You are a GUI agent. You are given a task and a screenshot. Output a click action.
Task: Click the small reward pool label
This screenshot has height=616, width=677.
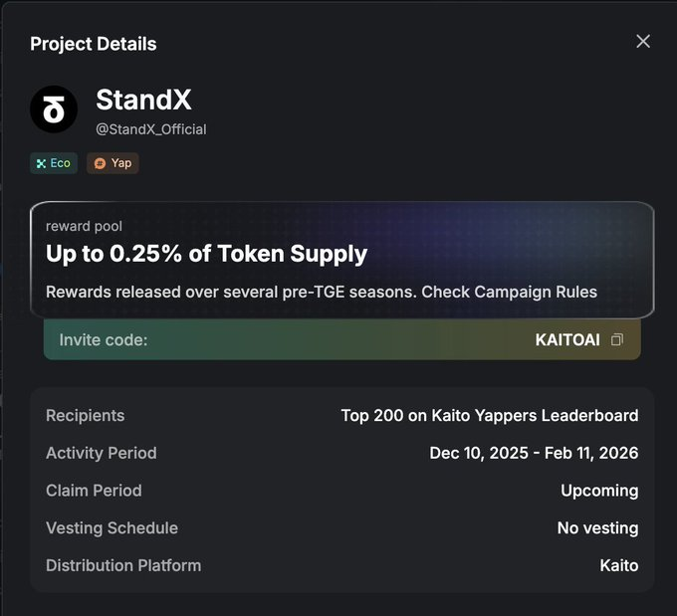(84, 227)
